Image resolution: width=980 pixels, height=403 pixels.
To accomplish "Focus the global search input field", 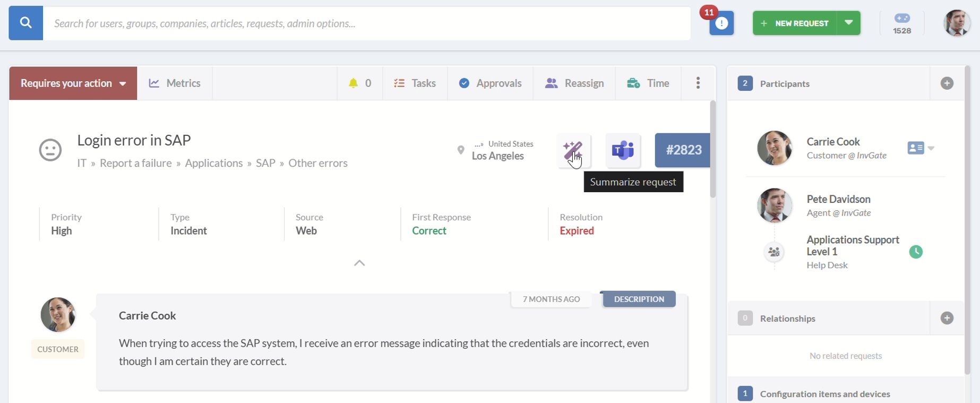I will pos(366,23).
